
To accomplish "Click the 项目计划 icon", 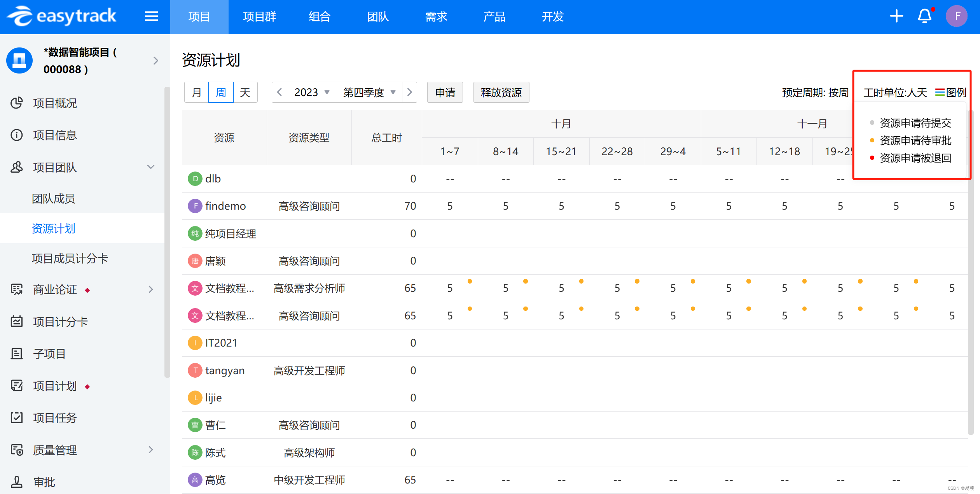I will coord(17,386).
